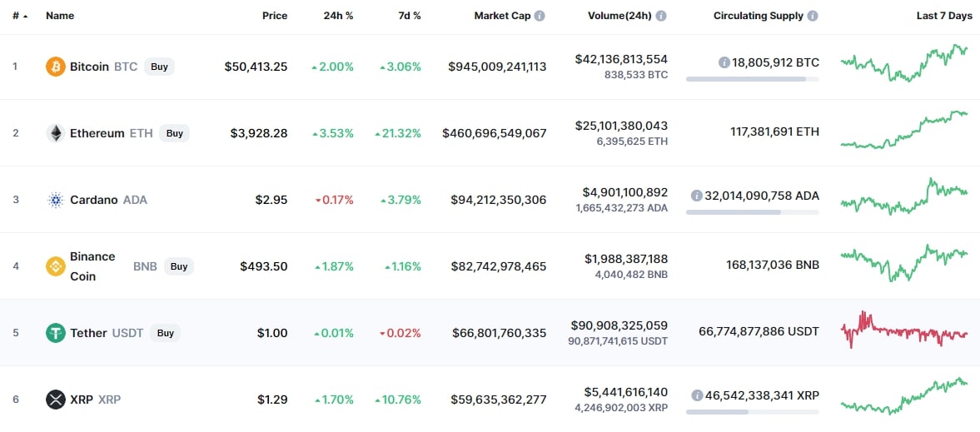The width and height of the screenshot is (980, 432).
Task: Sort table by Volume(24h) column header
Action: point(620,17)
